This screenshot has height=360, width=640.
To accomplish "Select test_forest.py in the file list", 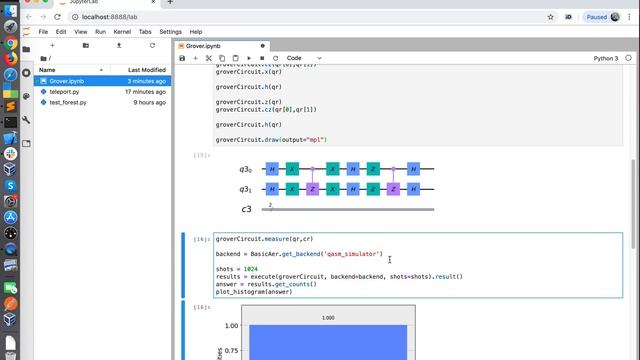I will (x=102, y=102).
